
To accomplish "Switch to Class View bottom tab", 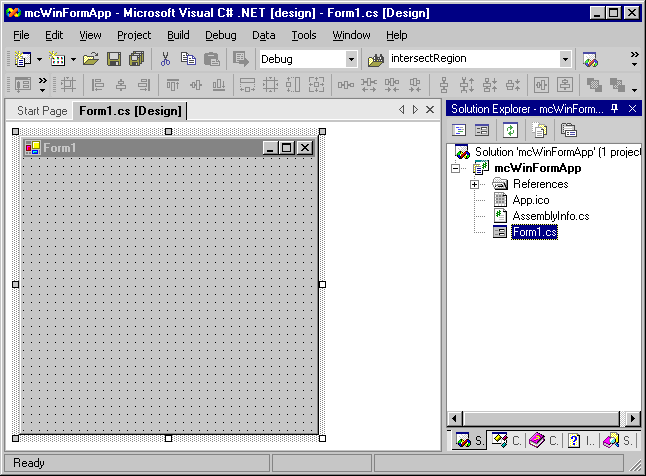I will tap(507, 441).
